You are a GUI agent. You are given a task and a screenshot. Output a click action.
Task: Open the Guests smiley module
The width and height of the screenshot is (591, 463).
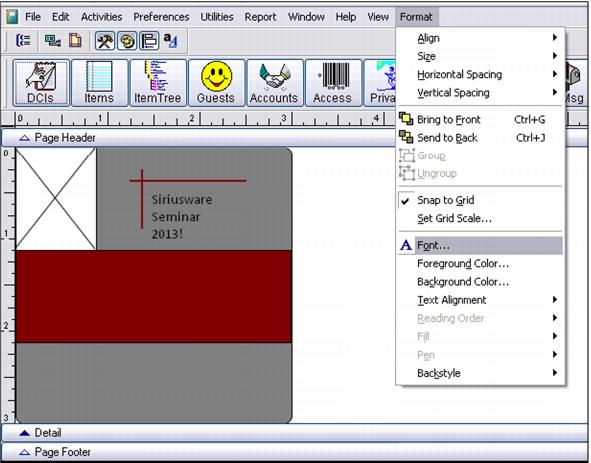click(x=216, y=83)
